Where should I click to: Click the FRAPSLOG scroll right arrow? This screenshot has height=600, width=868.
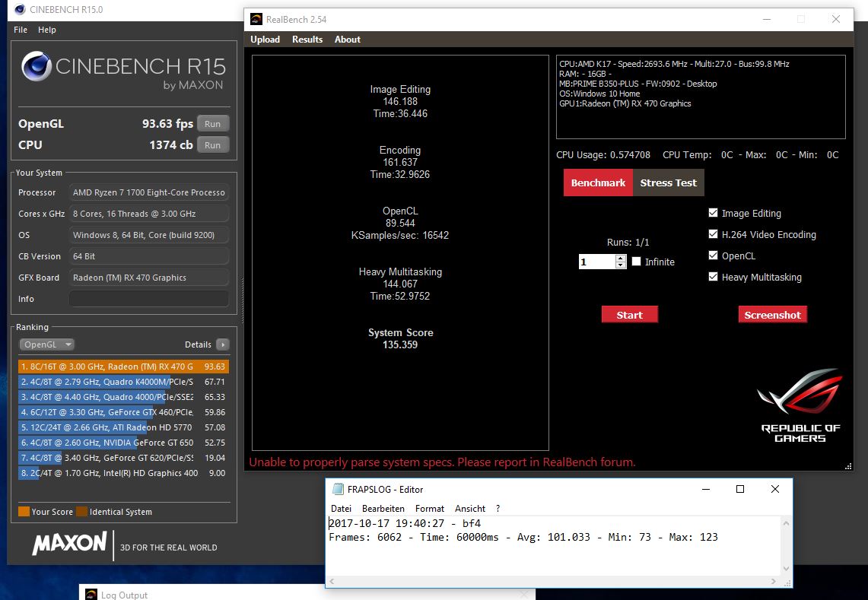(x=774, y=581)
